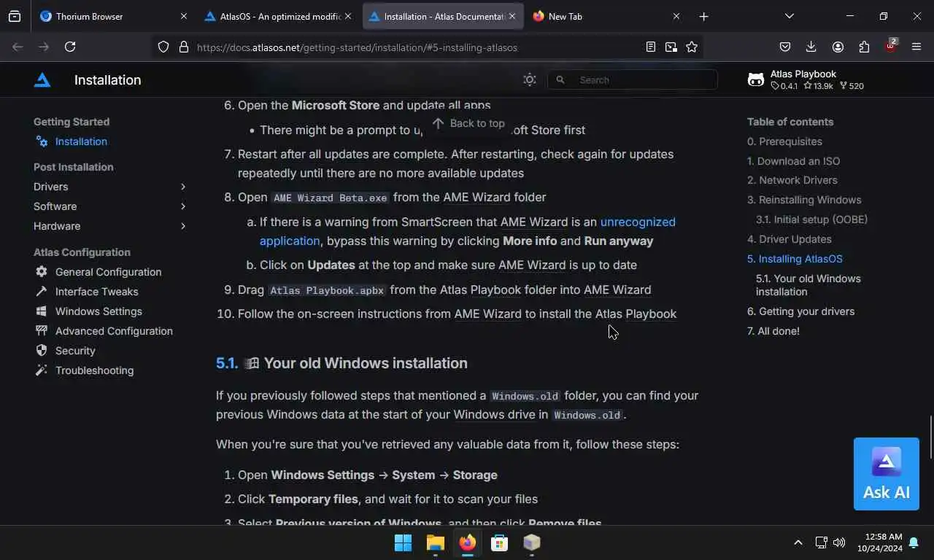Open Troubleshooting sidebar link
This screenshot has height=560, width=934.
tap(94, 370)
